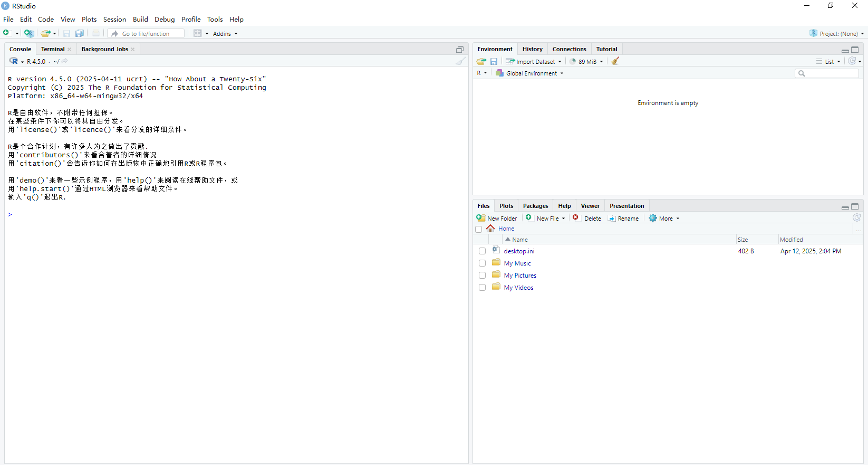This screenshot has width=868, height=465.
Task: Click the Load Workspace icon in Environment
Action: (x=481, y=61)
